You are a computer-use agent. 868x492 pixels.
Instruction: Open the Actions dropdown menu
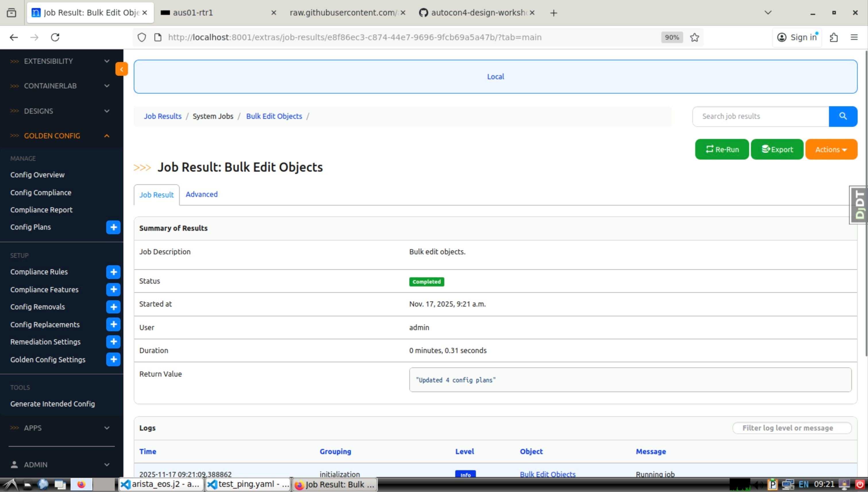831,149
